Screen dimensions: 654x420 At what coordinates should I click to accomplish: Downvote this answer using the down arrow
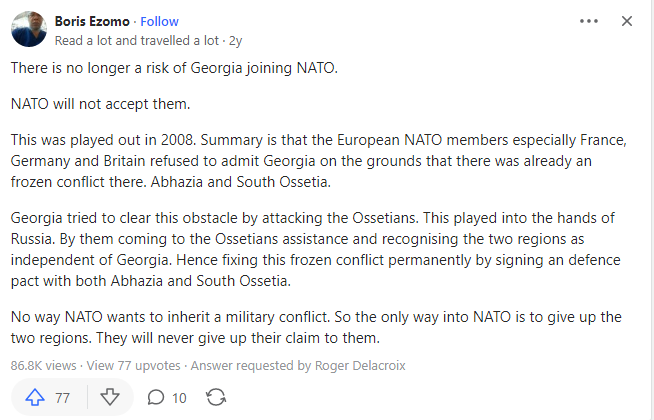tap(110, 397)
